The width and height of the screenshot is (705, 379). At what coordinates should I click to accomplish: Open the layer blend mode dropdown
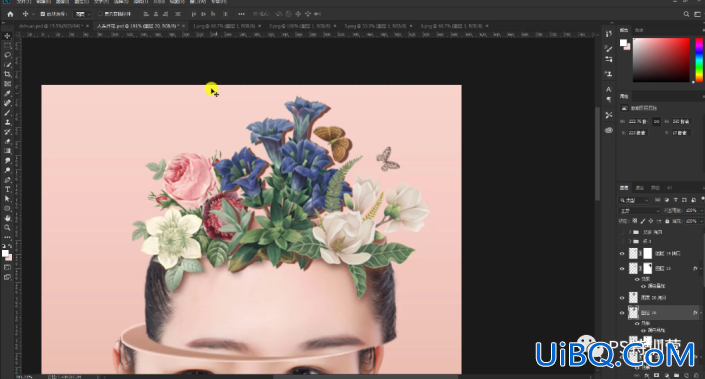click(639, 210)
